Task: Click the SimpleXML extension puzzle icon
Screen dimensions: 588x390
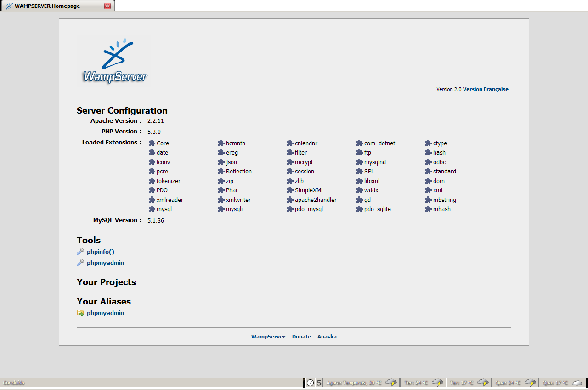Action: [290, 190]
